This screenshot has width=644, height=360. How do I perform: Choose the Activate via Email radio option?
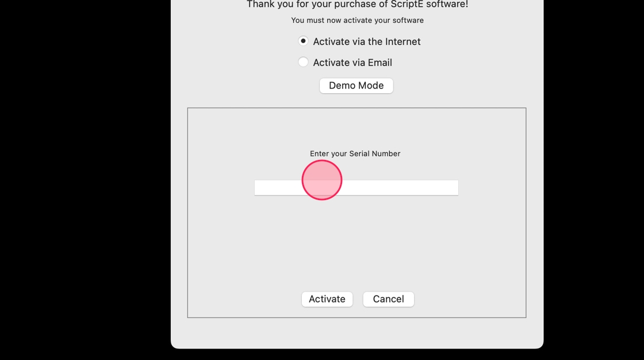point(303,62)
